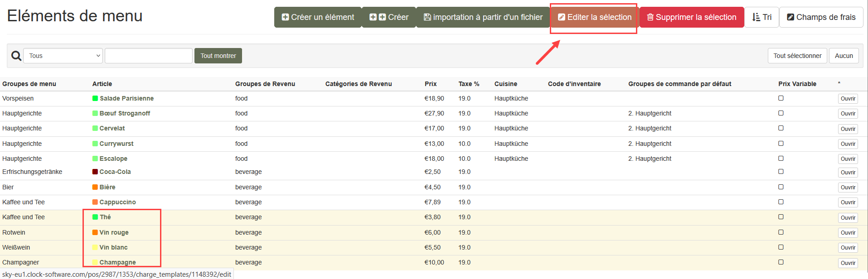Toggle Prix Variable for Bœuf Stroganoff
The width and height of the screenshot is (868, 279).
point(781,113)
